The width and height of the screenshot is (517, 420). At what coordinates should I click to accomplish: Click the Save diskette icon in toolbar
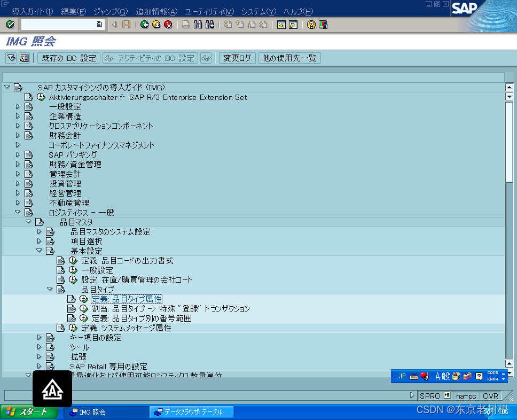pos(126,25)
